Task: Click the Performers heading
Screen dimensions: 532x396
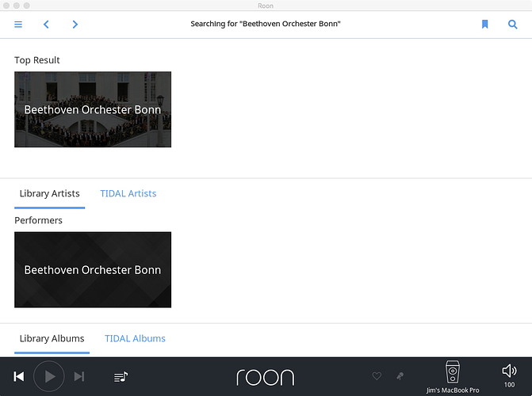Action: [x=38, y=220]
